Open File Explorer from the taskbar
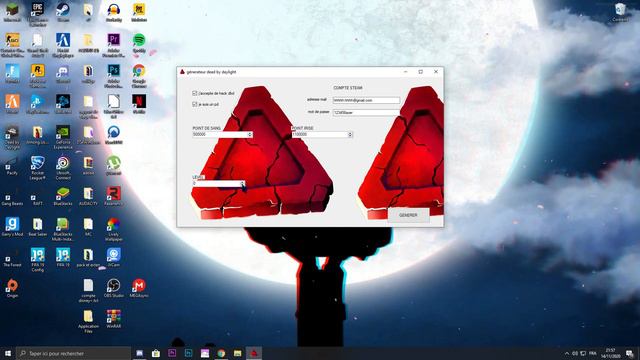Viewport: 640px width, 360px height. [x=238, y=353]
